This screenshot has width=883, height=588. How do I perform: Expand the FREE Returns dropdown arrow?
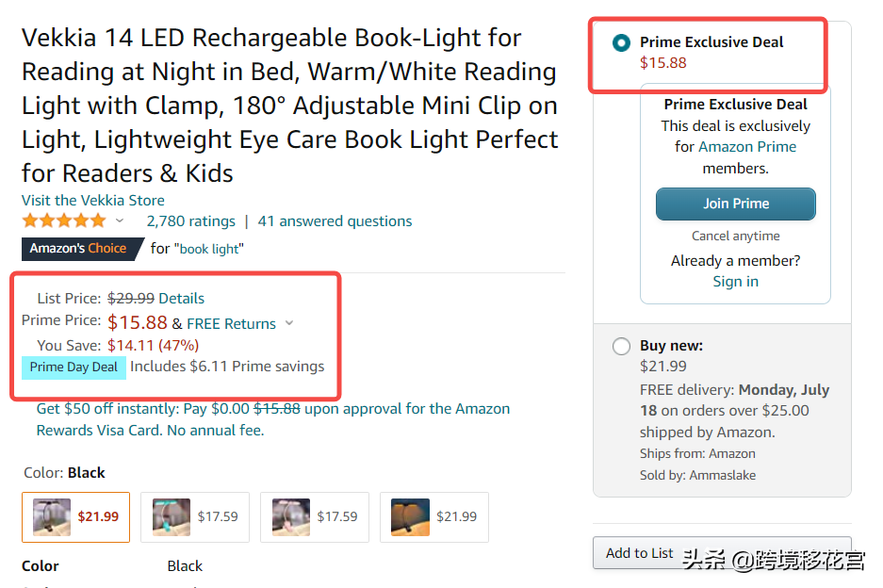pos(289,323)
